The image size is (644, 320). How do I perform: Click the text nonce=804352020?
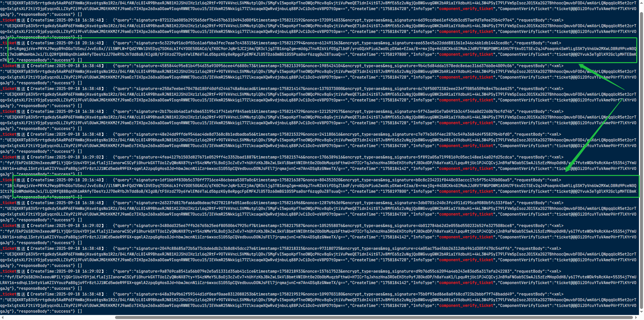click(x=324, y=180)
